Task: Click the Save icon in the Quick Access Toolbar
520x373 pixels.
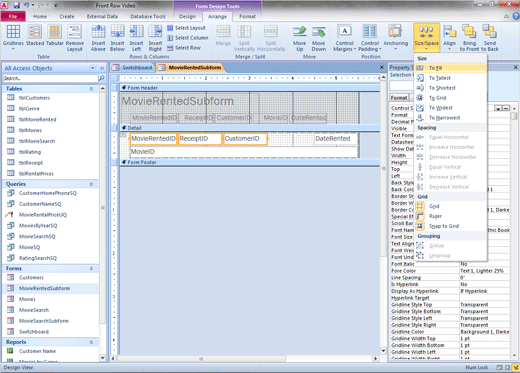Action: click(x=17, y=5)
